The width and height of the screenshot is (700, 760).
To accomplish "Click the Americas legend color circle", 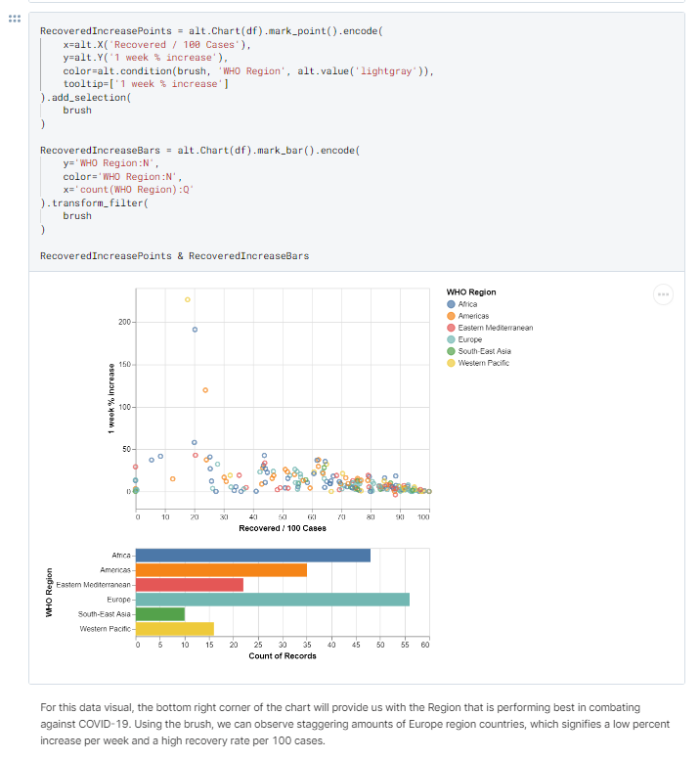I will (451, 316).
